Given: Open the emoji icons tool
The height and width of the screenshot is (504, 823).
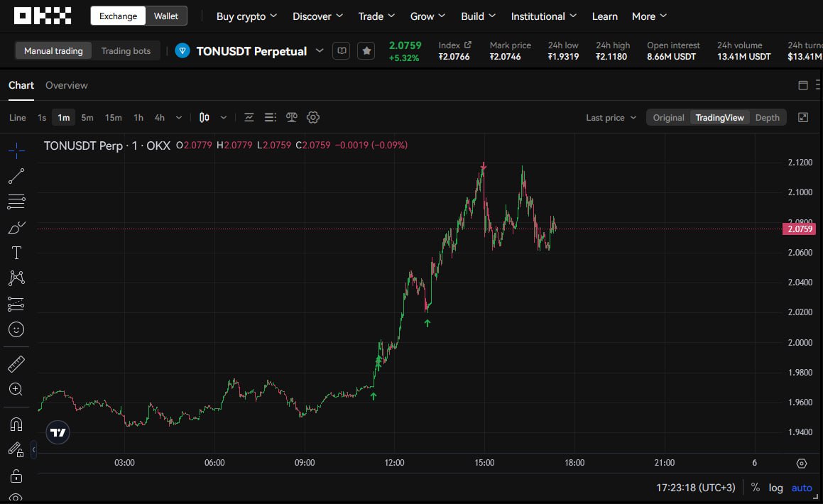Looking at the screenshot, I should coord(16,329).
